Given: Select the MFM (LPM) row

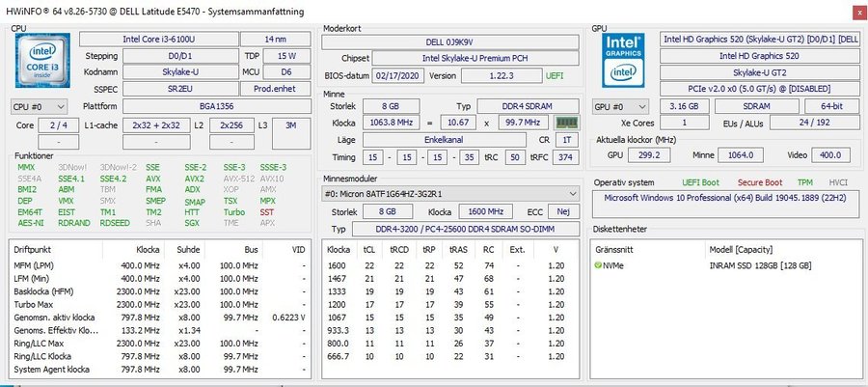Looking at the screenshot, I should [x=159, y=265].
